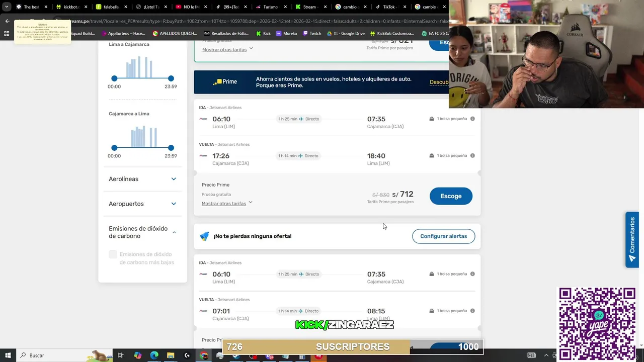Viewport: 644px width, 362px height.
Task: Grab left slider handle of Cajamarca a Lima
Action: [x=114, y=148]
